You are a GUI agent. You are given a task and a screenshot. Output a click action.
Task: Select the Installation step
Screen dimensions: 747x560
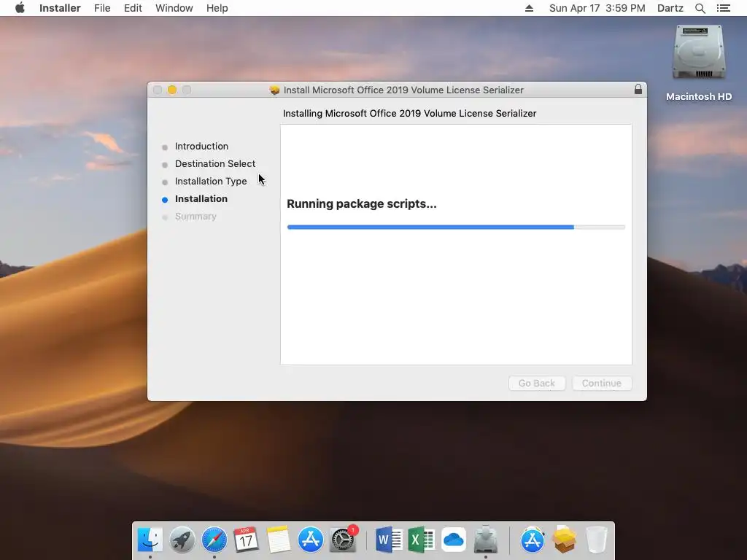[201, 198]
